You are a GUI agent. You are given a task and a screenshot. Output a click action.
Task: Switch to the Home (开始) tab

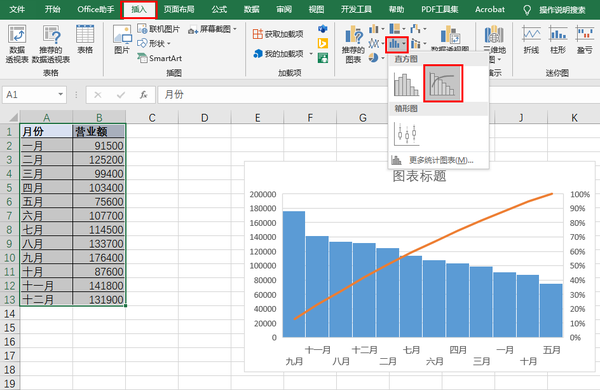coord(52,9)
